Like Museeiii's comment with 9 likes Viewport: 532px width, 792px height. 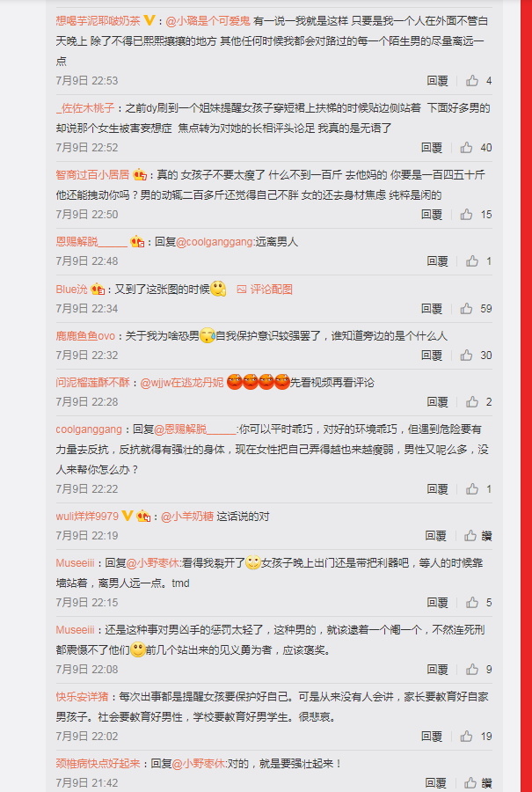click(472, 670)
